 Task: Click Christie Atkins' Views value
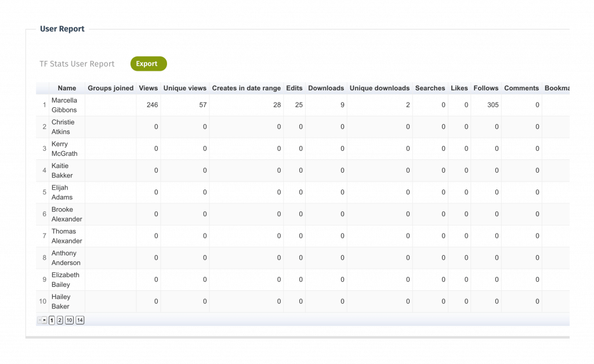coord(156,127)
